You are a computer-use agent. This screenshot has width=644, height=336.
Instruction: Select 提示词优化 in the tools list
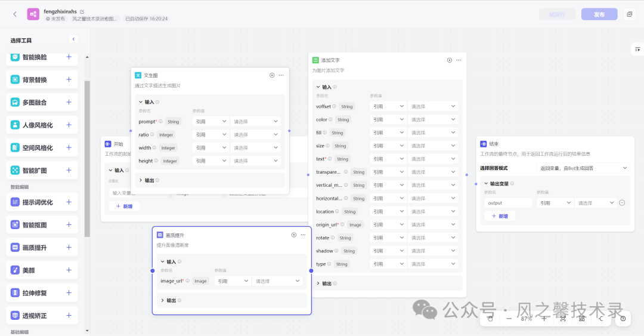tap(38, 202)
